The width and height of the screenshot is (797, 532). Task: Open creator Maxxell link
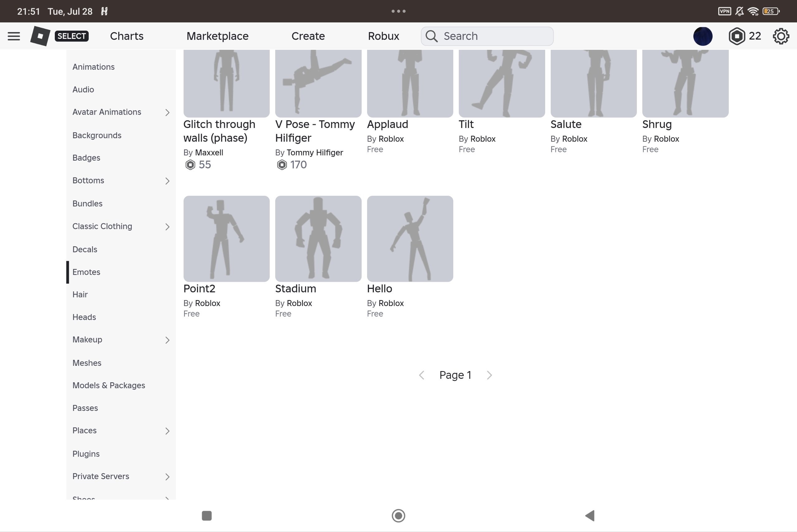[x=209, y=152]
